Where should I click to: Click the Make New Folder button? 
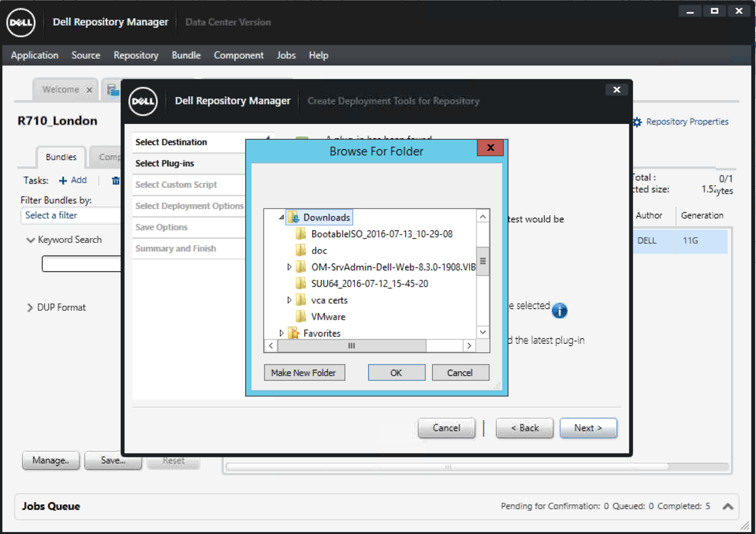tap(304, 373)
